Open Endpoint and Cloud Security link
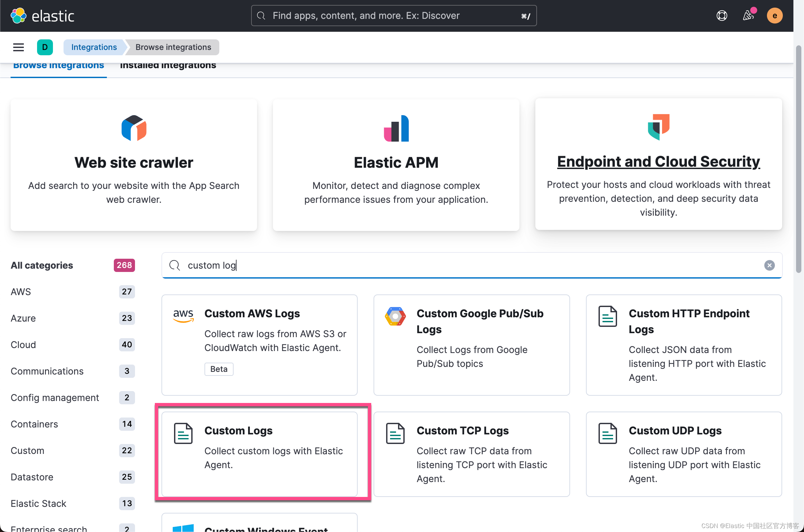Image resolution: width=804 pixels, height=532 pixels. click(x=658, y=161)
